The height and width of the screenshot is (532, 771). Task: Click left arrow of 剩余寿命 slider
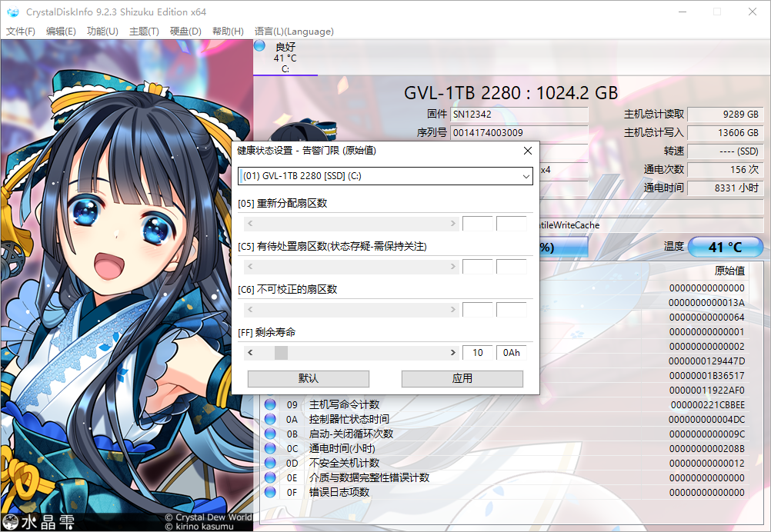click(x=250, y=353)
